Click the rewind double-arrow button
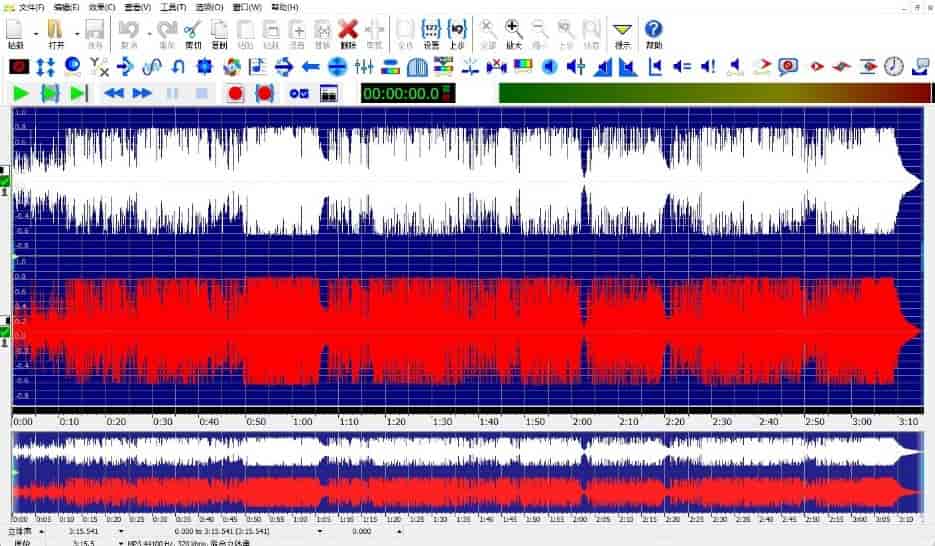935x546 pixels. click(x=113, y=94)
